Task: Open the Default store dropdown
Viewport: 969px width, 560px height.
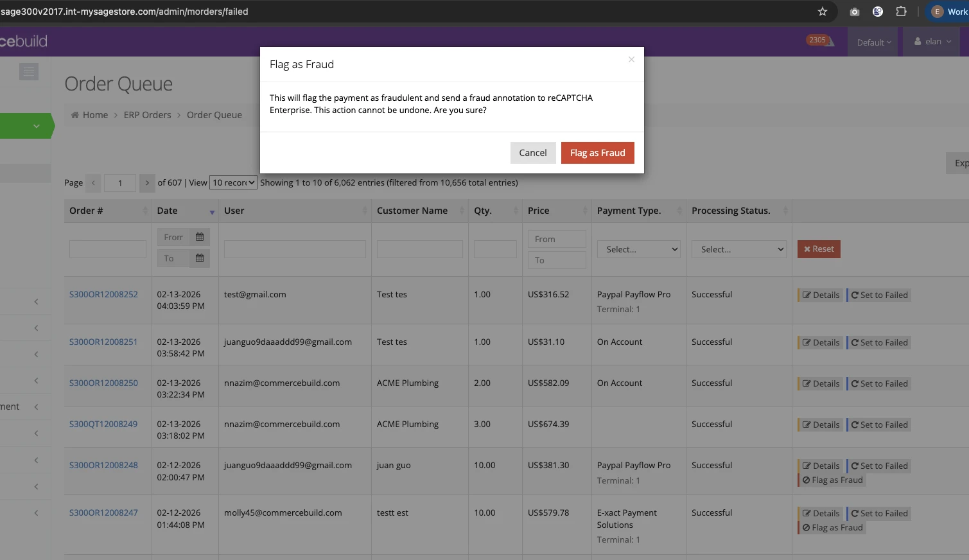Action: [x=874, y=42]
